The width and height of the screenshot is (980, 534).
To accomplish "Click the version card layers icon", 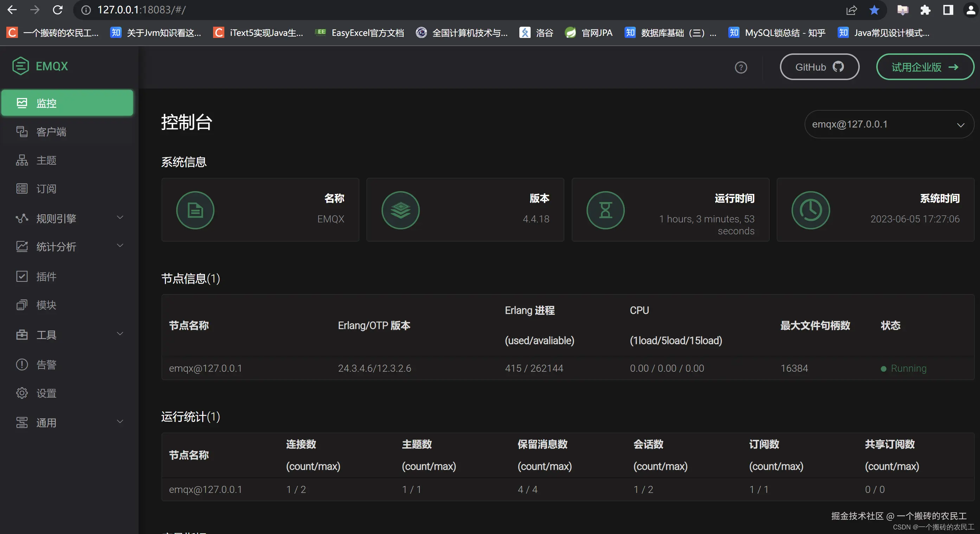I will pos(400,210).
